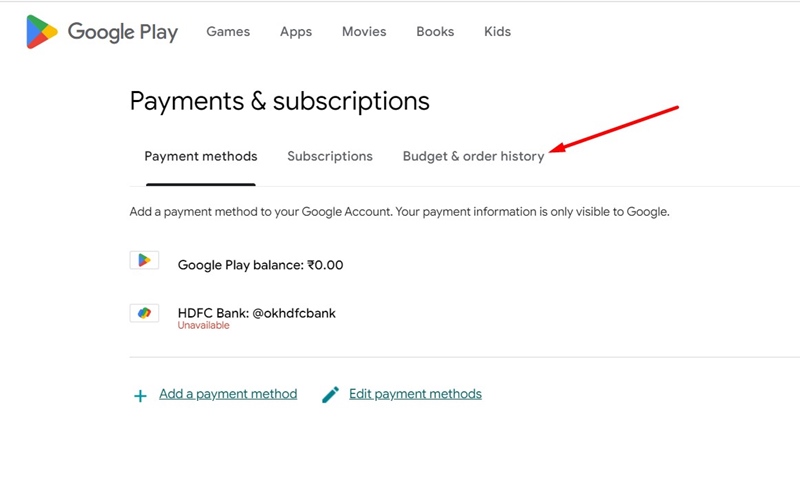Select the HDFC Bank @okhdfcbank entry
The height and width of the screenshot is (504, 800).
click(x=257, y=313)
